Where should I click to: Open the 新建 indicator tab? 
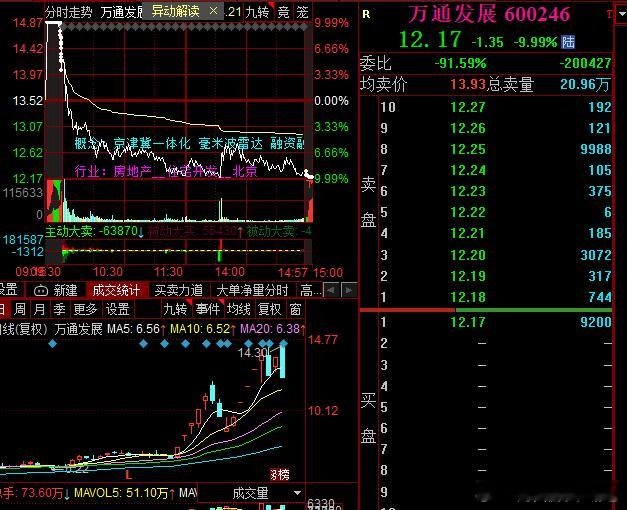(x=66, y=290)
